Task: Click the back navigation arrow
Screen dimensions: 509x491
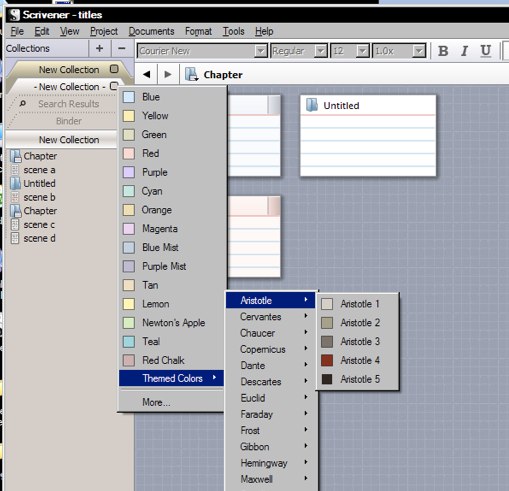Action: [146, 74]
